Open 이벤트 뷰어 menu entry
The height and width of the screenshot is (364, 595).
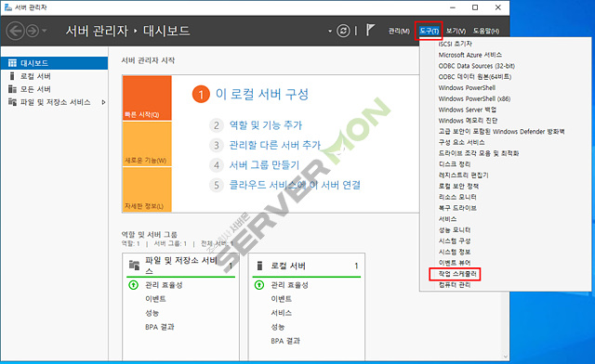[455, 263]
